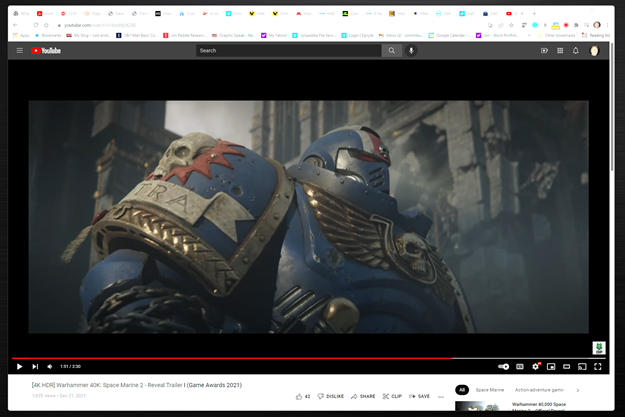Select the Action-adventure game filter chip

pyautogui.click(x=539, y=390)
